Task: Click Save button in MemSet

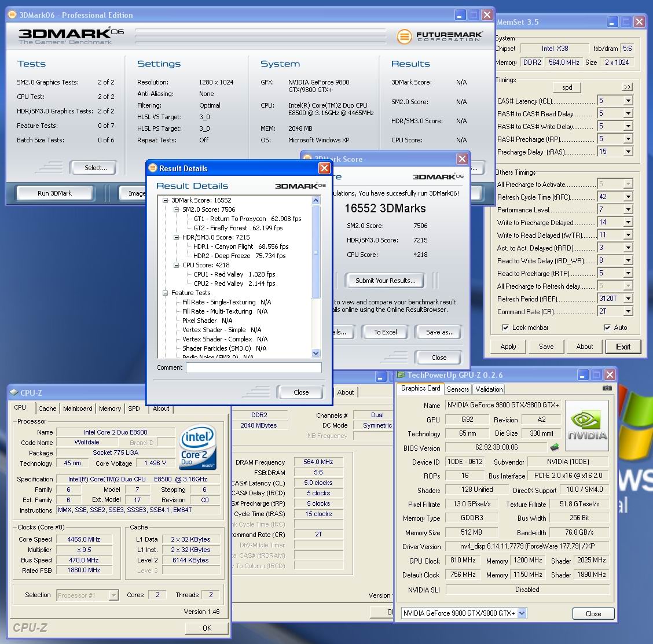Action: click(x=546, y=347)
